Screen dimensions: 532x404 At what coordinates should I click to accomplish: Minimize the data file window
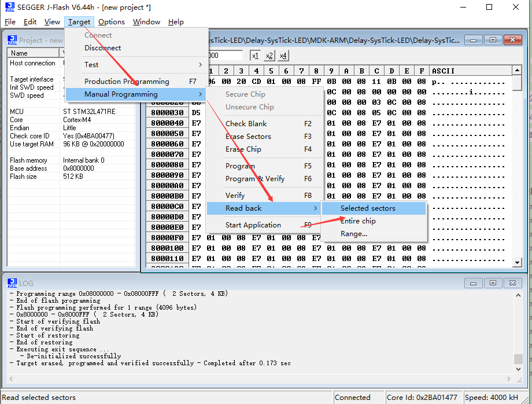(x=473, y=40)
